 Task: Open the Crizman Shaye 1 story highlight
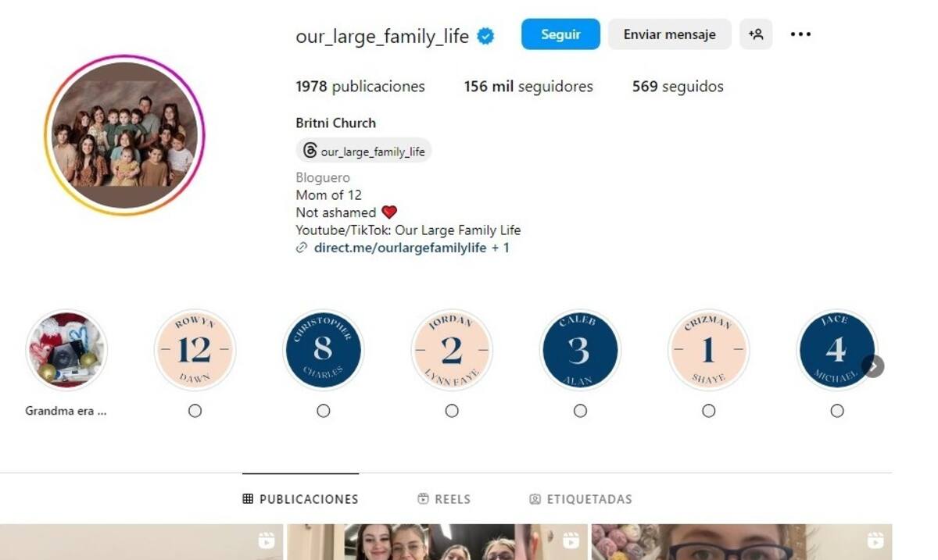pos(708,350)
